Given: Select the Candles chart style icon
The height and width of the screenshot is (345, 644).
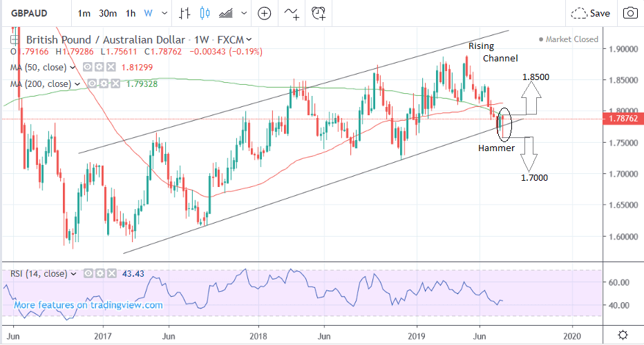Looking at the screenshot, I should (204, 13).
